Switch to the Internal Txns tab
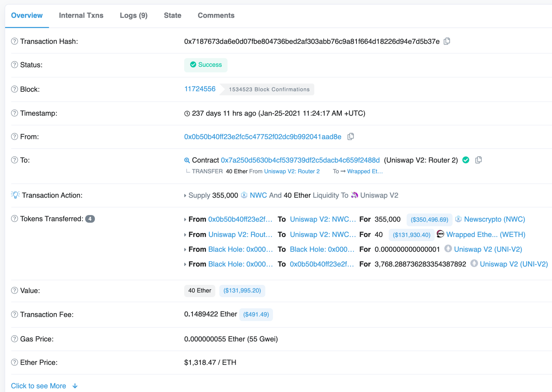Screen dimensions: 552x392 81,15
